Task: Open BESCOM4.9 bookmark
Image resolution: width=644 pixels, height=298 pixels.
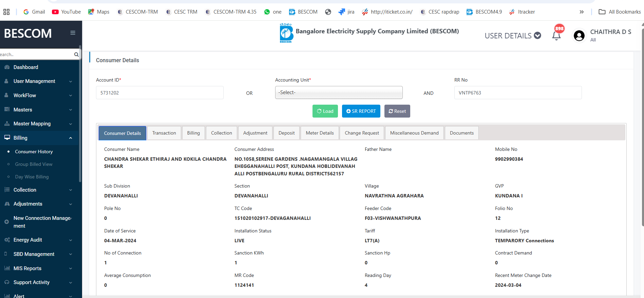Action: tap(484, 12)
